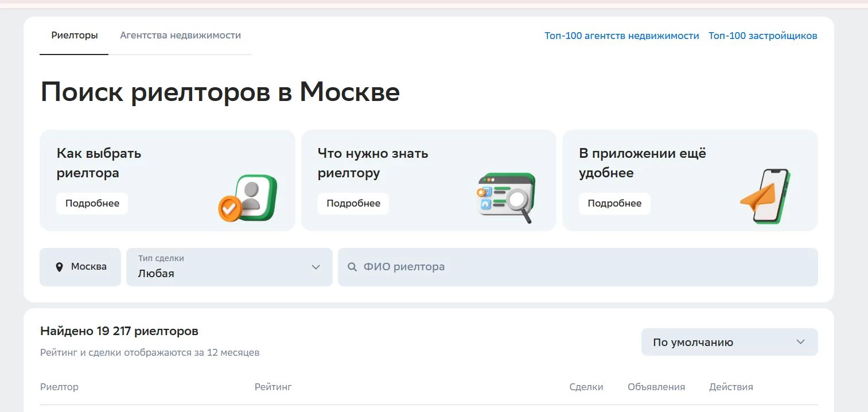
Task: Click Подробнее on the app promotion card
Action: coord(614,203)
